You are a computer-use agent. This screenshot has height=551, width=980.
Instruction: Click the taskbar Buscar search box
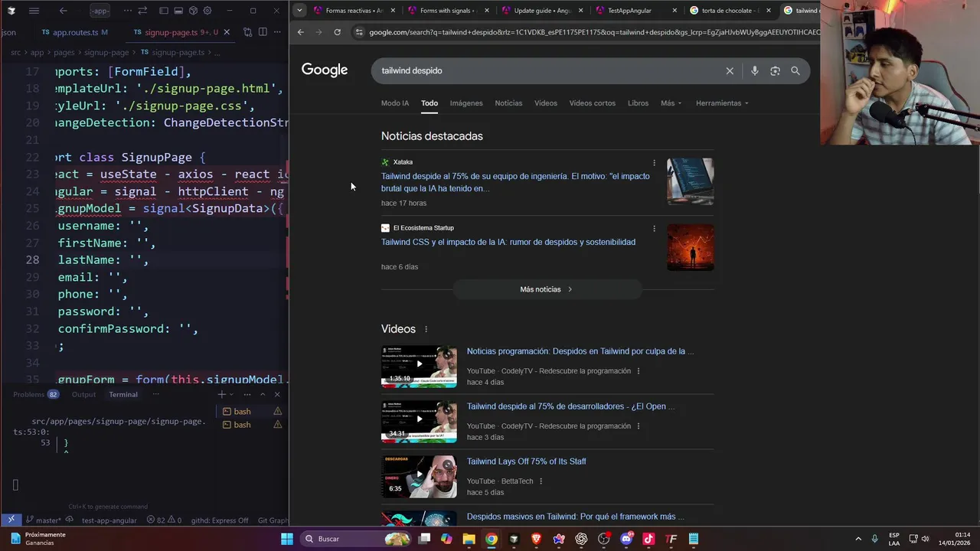coord(356,539)
